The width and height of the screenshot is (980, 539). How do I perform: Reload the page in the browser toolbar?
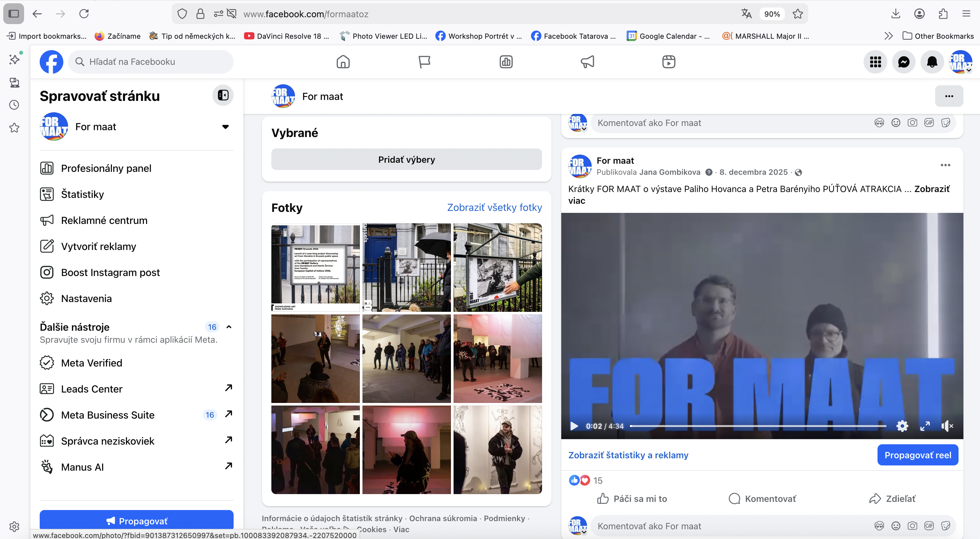click(84, 14)
